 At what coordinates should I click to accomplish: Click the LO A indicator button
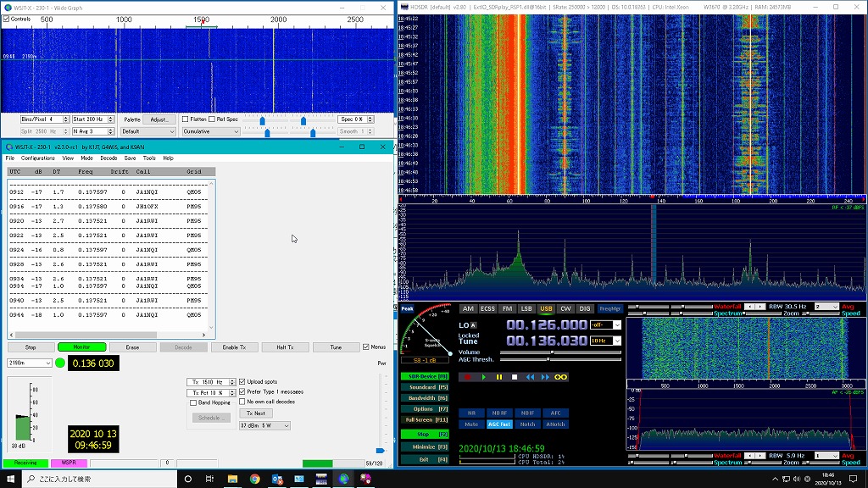[473, 325]
